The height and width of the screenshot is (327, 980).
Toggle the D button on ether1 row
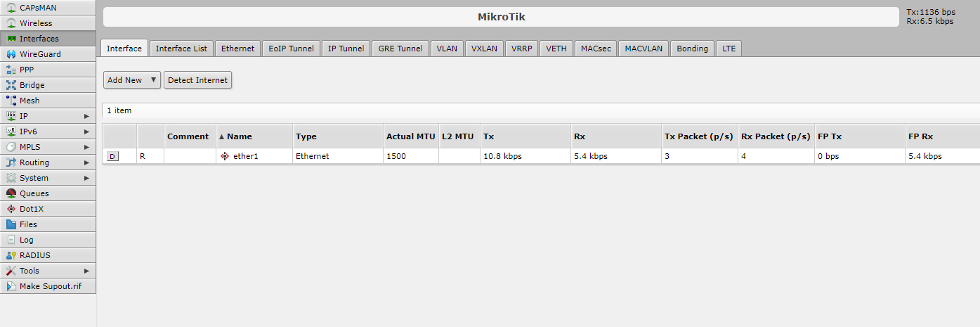click(112, 156)
